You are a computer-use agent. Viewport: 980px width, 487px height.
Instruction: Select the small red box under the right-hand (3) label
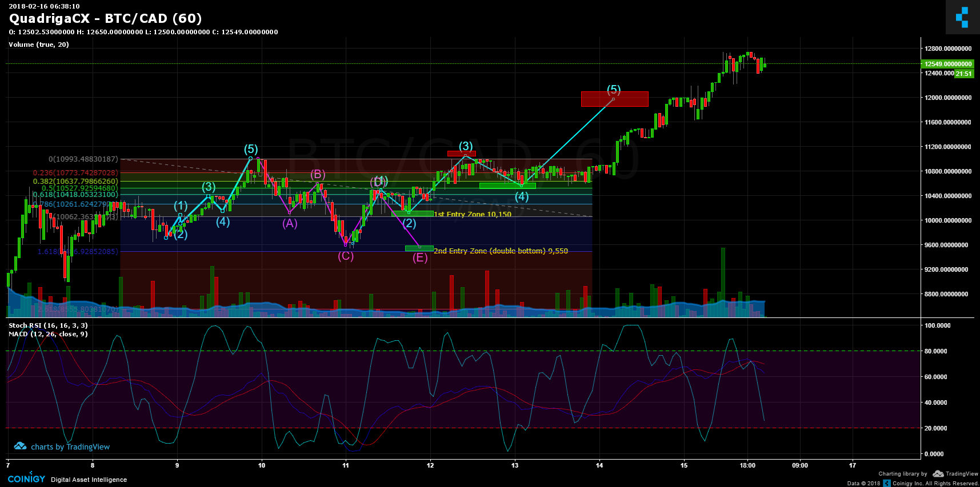[462, 154]
